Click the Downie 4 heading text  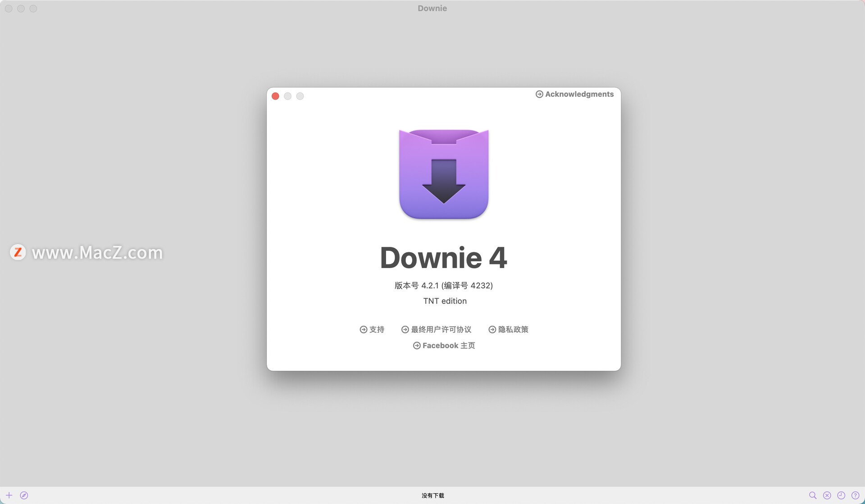pyautogui.click(x=443, y=258)
